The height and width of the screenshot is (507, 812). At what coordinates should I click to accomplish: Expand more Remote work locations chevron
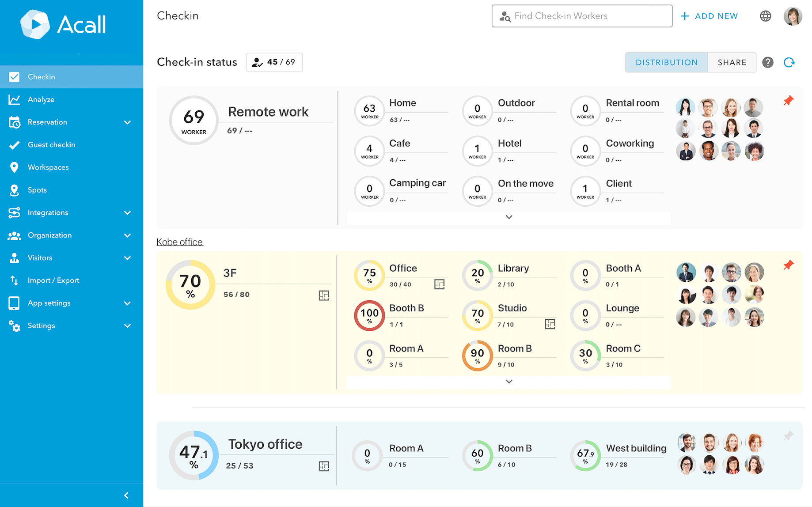(509, 217)
